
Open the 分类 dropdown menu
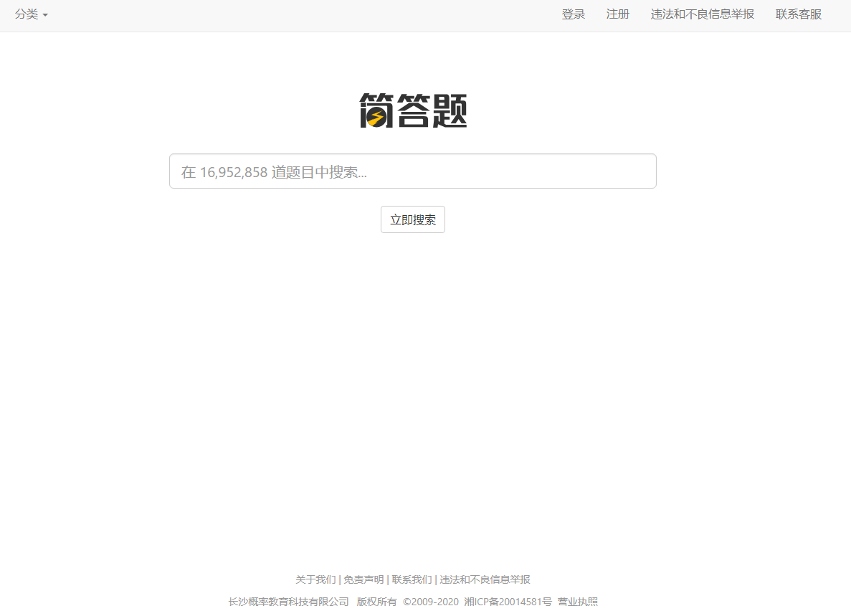click(31, 14)
